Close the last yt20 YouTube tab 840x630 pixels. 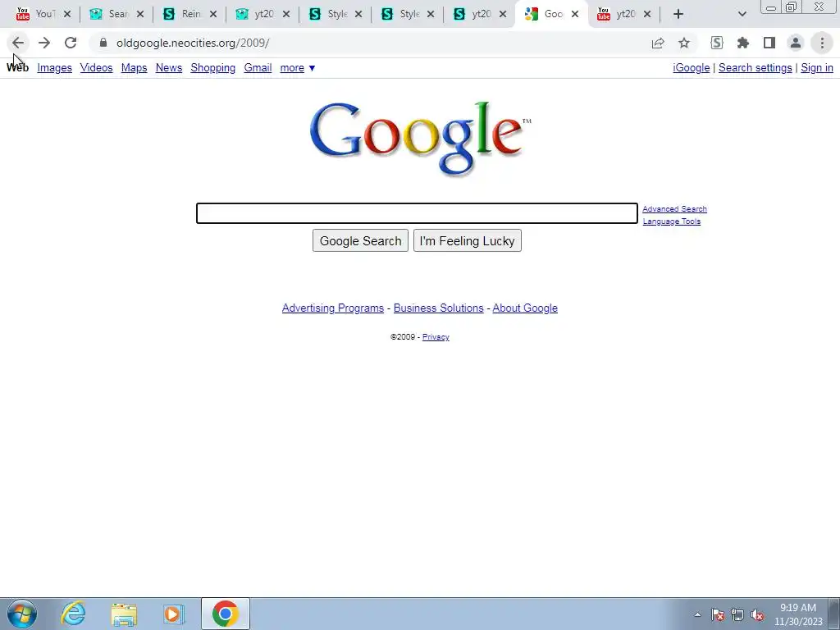647,15
